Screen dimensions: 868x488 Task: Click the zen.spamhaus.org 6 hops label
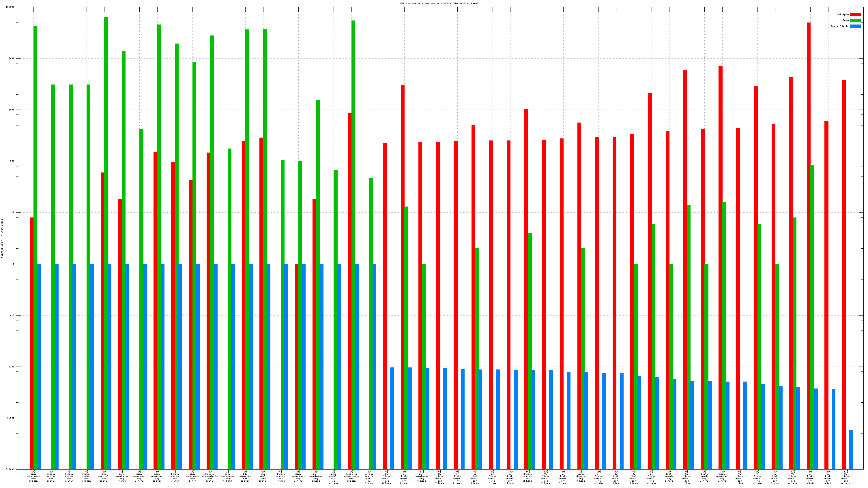pos(422,476)
